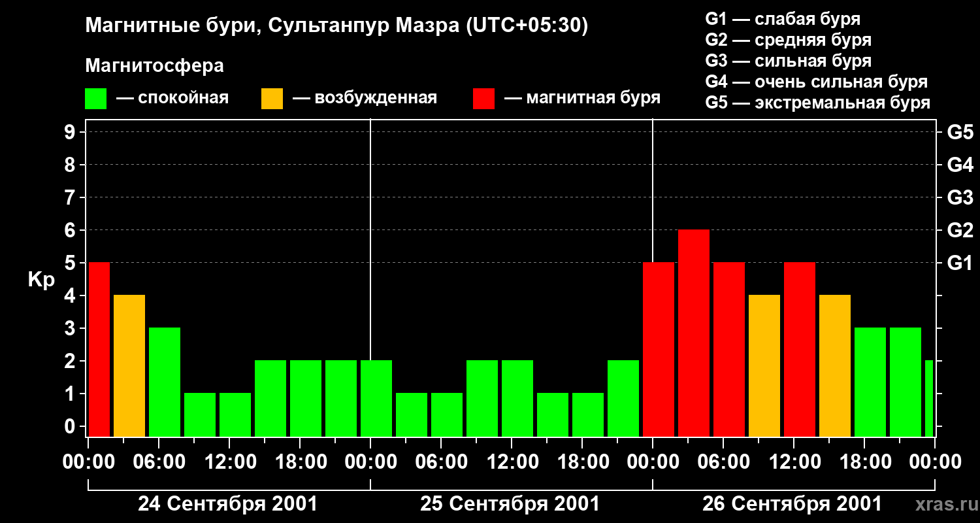This screenshot has height=523, width=980.
Task: Click the green Kp 3 bar on 24 Сентября
Action: (165, 382)
